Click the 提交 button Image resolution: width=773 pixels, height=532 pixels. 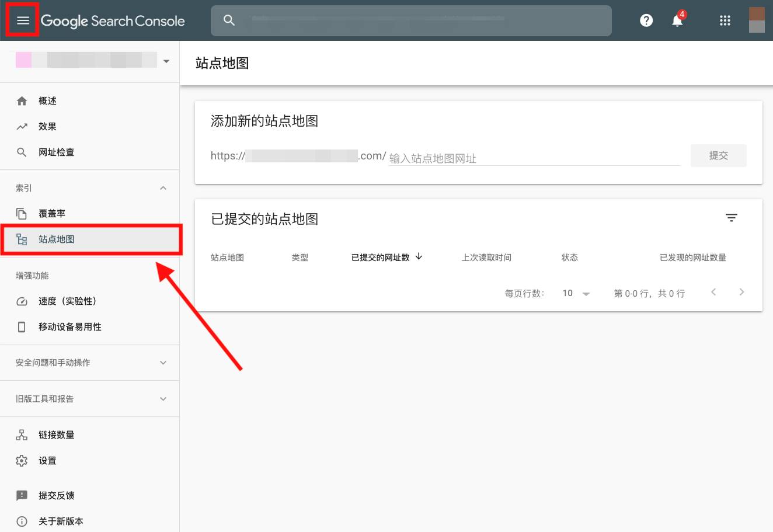[718, 156]
